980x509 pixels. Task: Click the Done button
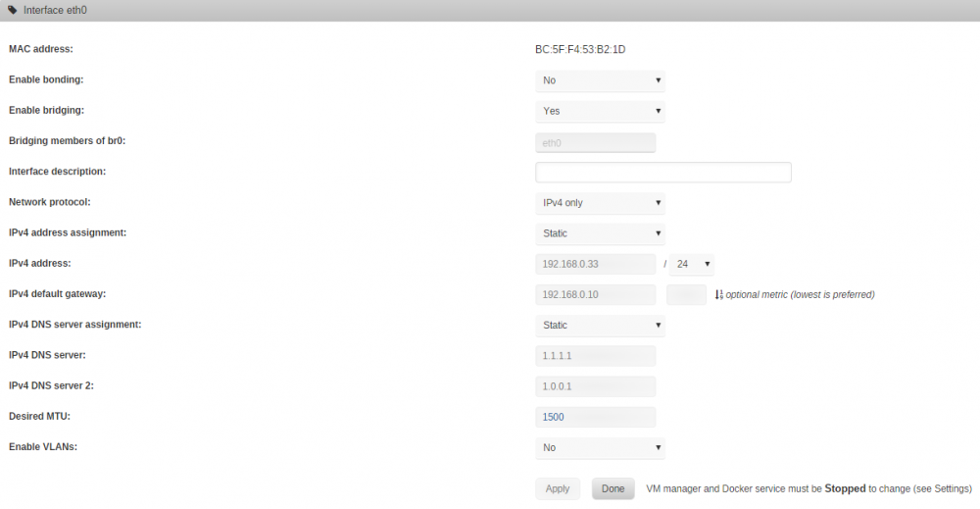tap(612, 489)
